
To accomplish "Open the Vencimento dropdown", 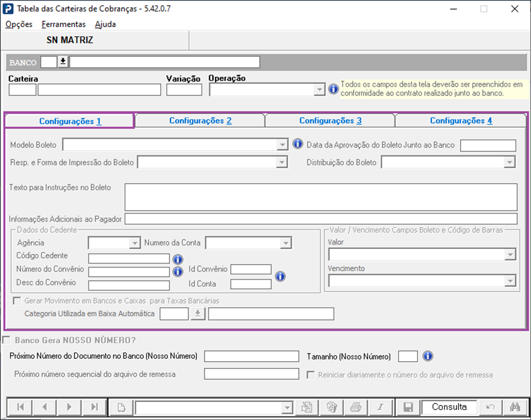I will pos(510,281).
